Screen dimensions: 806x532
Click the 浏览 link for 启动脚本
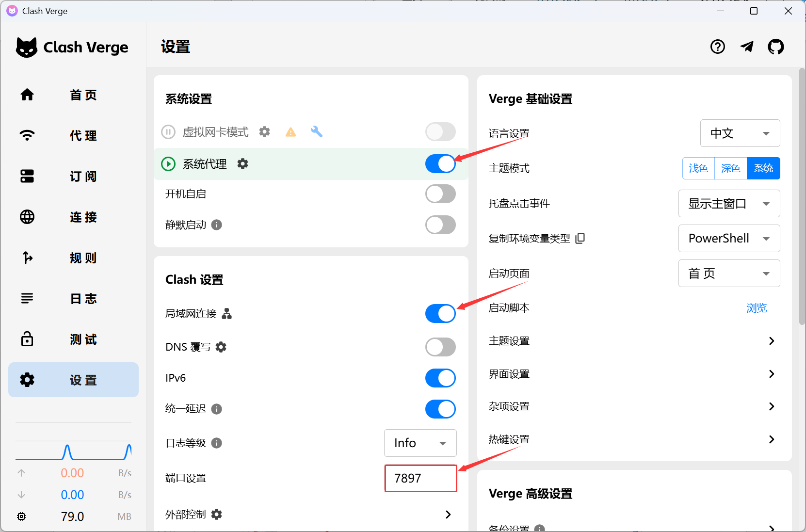756,308
